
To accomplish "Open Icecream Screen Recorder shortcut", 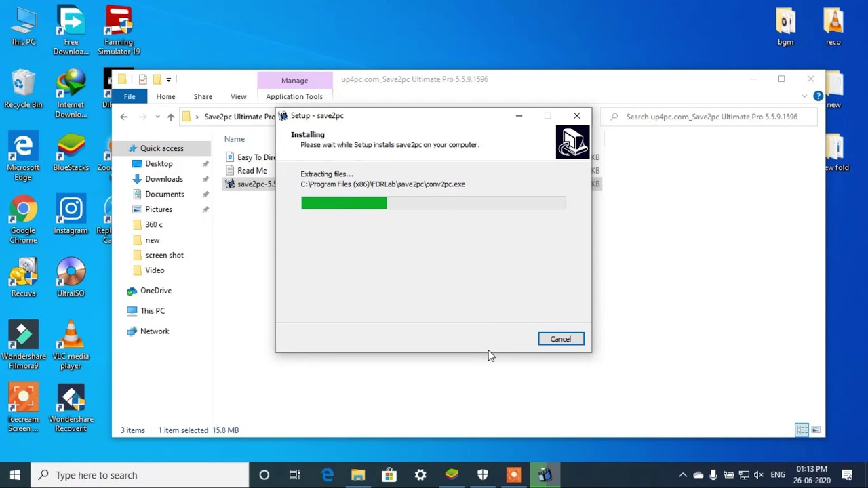I will click(23, 409).
